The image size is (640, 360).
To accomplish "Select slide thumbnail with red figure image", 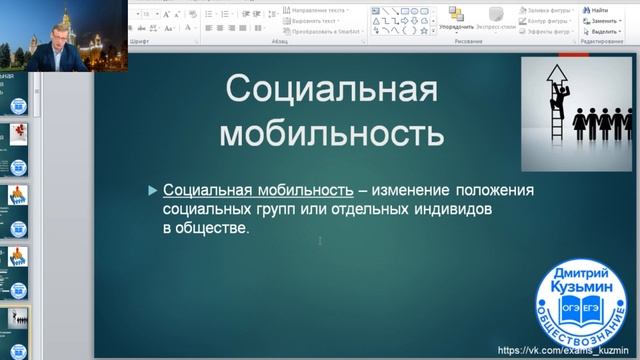I will [x=14, y=149].
